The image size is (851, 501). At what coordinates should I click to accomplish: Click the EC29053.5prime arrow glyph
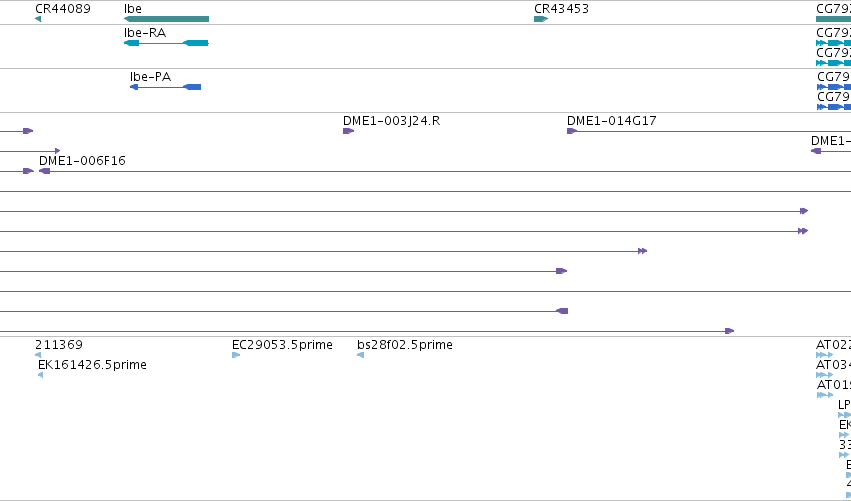click(236, 355)
